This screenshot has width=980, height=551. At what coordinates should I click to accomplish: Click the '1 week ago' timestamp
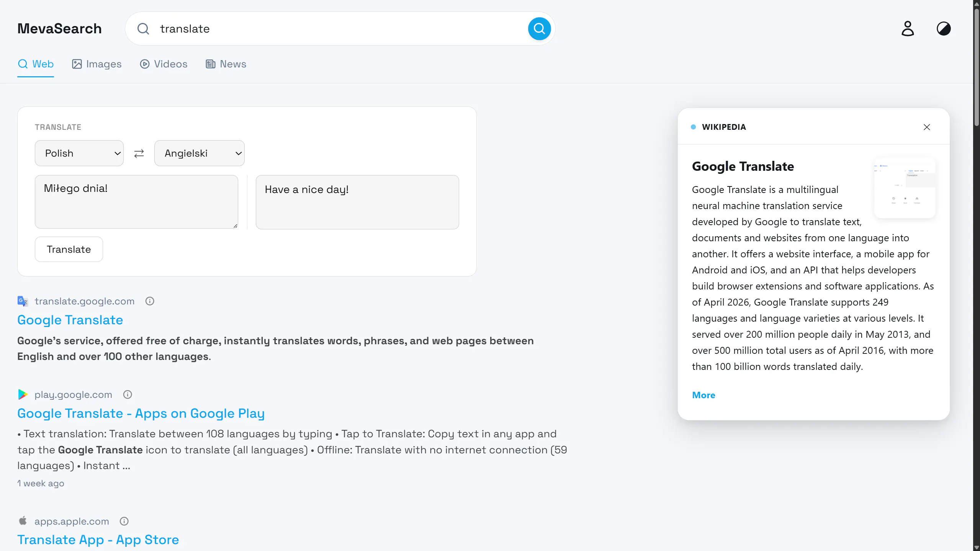coord(41,484)
